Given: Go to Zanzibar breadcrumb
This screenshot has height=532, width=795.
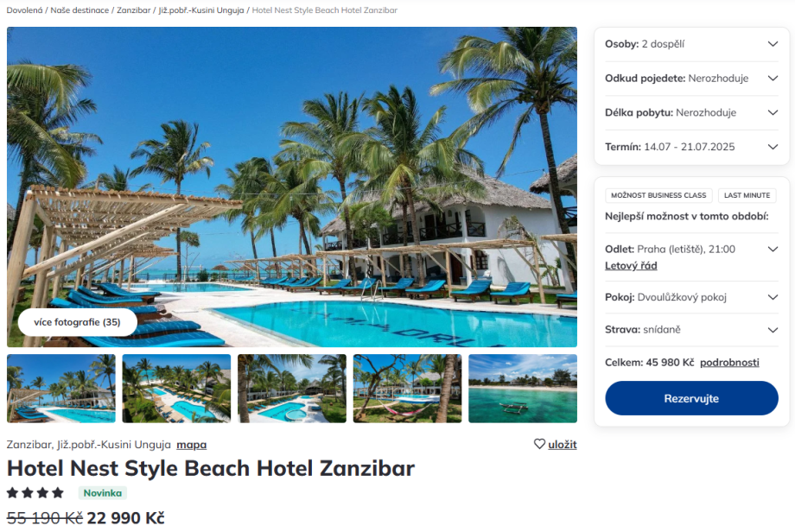Looking at the screenshot, I should click(x=133, y=10).
